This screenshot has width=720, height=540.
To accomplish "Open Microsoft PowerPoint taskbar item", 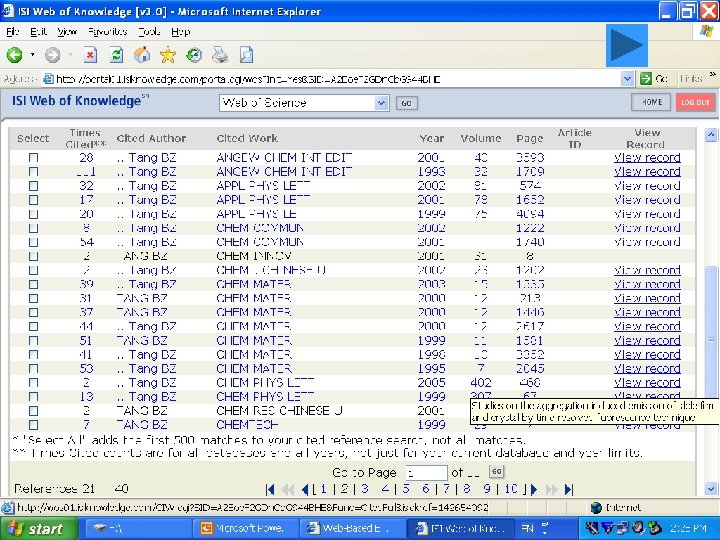I will pyautogui.click(x=244, y=529).
